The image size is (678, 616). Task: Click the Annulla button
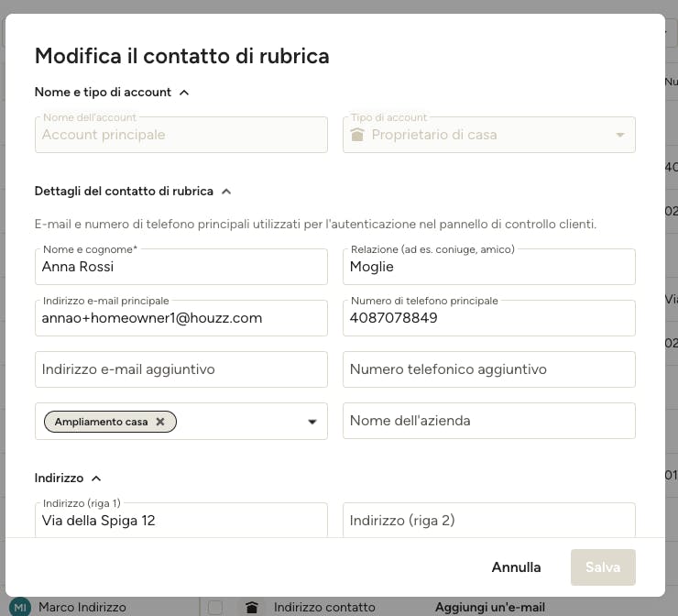pyautogui.click(x=516, y=567)
